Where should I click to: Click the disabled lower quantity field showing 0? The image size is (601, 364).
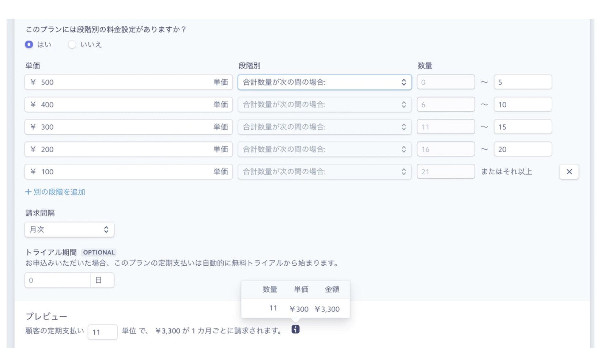pyautogui.click(x=446, y=82)
